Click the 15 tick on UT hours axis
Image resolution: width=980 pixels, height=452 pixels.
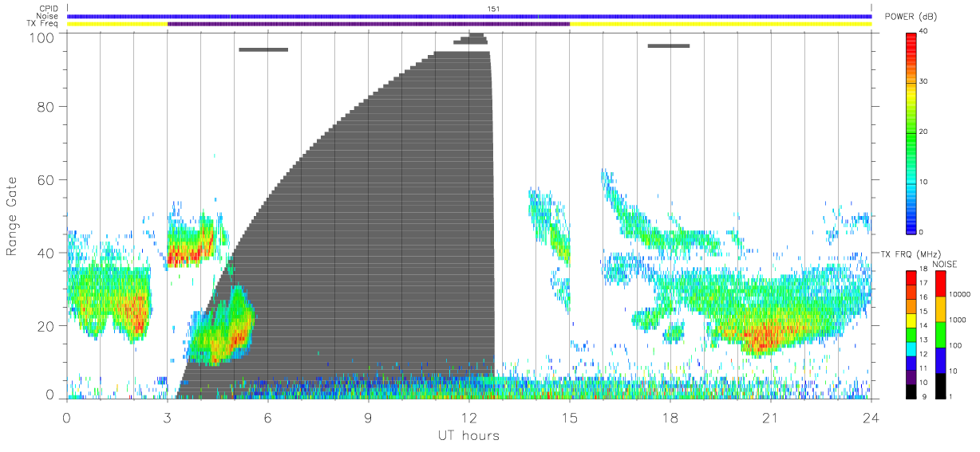pos(570,417)
